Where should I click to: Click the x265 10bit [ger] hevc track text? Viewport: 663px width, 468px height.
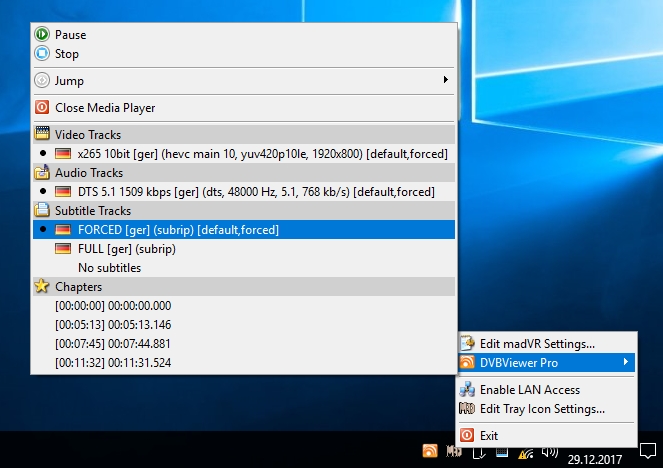(263, 154)
